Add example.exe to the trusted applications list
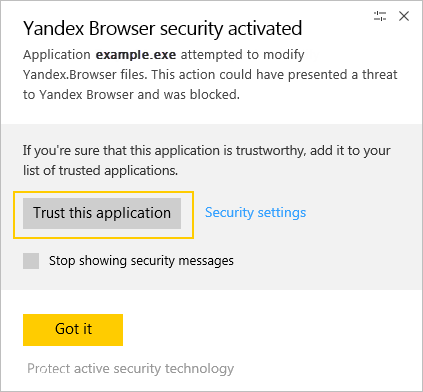423x392 pixels. [102, 213]
